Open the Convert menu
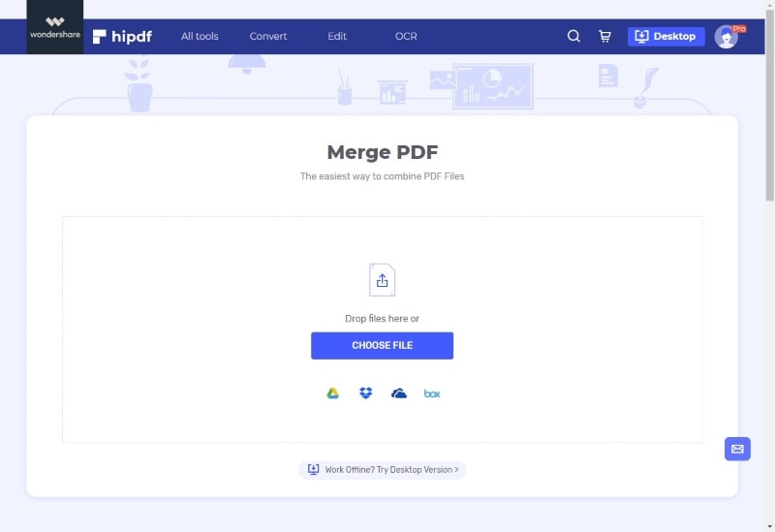The height and width of the screenshot is (532, 775). (268, 37)
